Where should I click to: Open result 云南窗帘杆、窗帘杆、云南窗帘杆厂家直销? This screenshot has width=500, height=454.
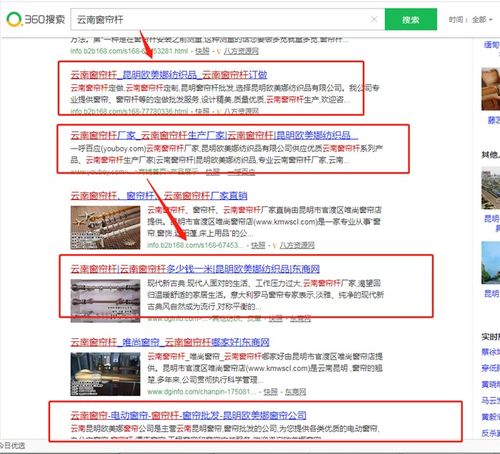pyautogui.click(x=159, y=195)
